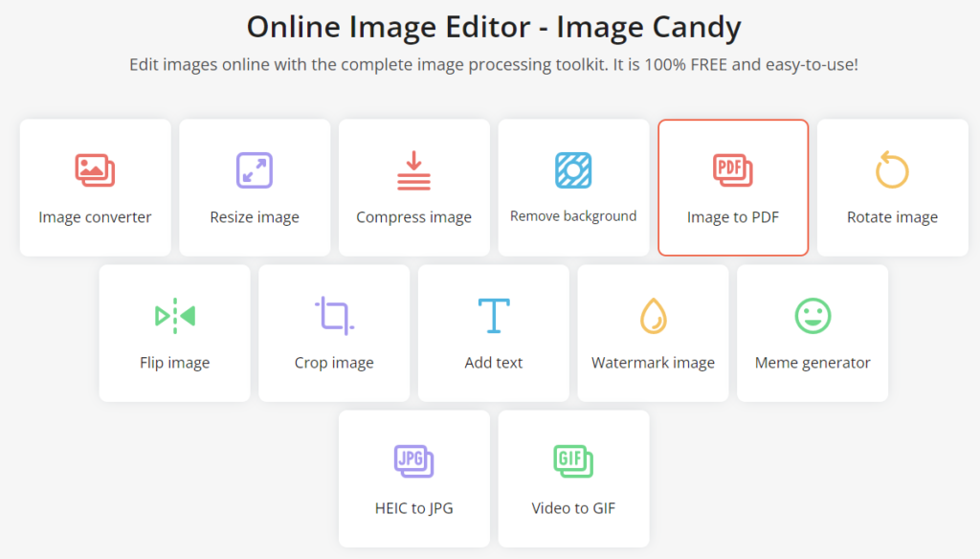Click the Image converter pictures icon
This screenshot has width=980, height=559.
(x=95, y=170)
